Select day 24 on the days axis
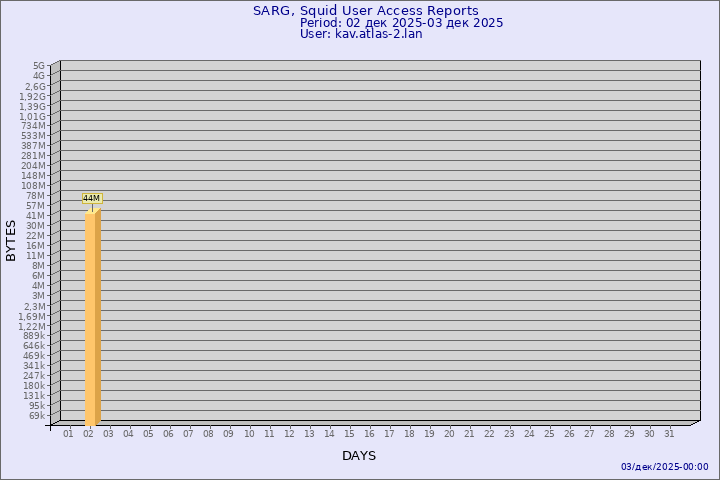Image resolution: width=720 pixels, height=480 pixels. click(x=529, y=434)
